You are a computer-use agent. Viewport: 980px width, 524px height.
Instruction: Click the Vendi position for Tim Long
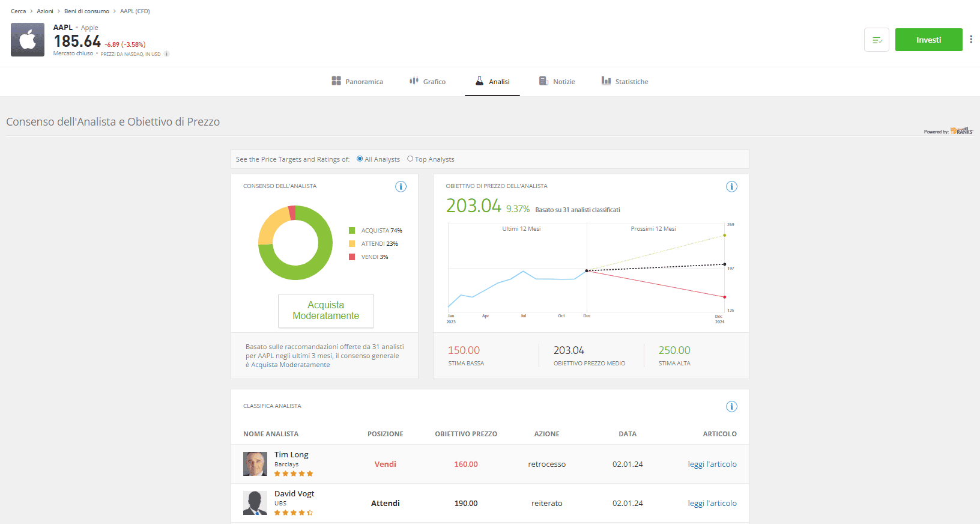coord(386,464)
